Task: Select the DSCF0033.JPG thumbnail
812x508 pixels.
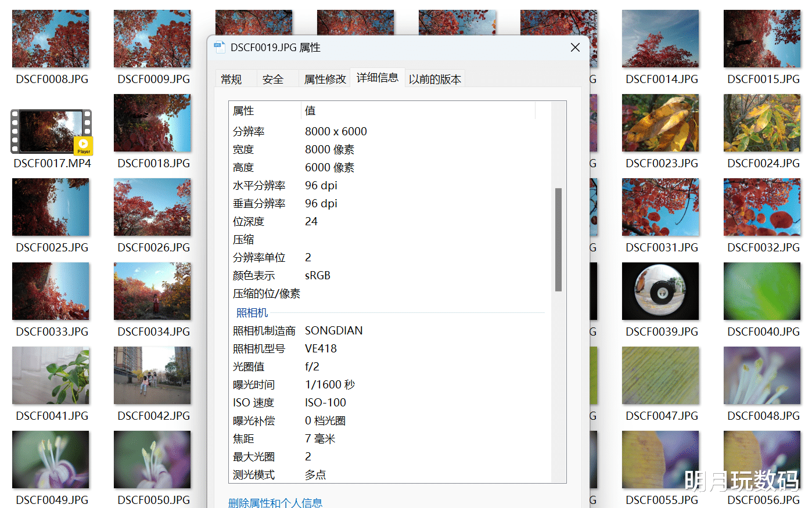Action: (x=51, y=291)
